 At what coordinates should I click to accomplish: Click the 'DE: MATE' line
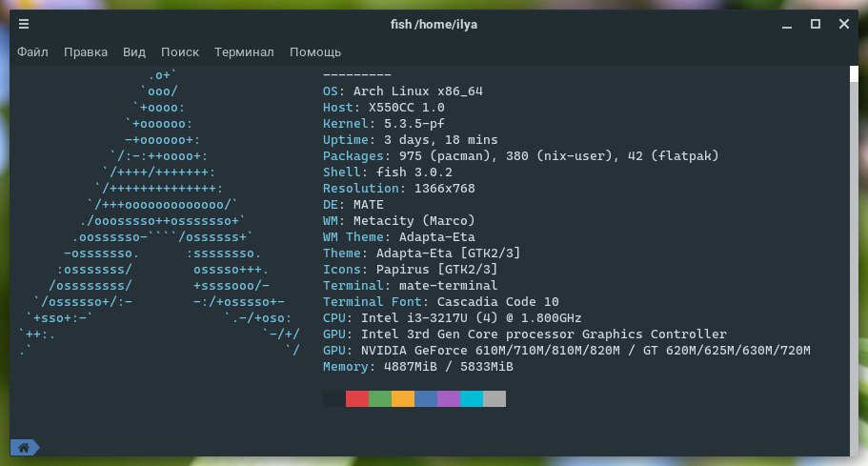tap(353, 204)
